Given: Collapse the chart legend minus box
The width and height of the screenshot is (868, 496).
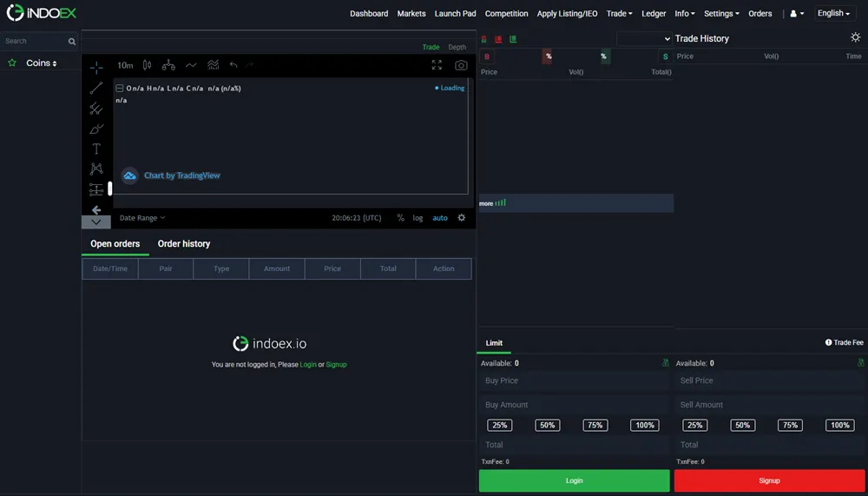Looking at the screenshot, I should pos(119,88).
